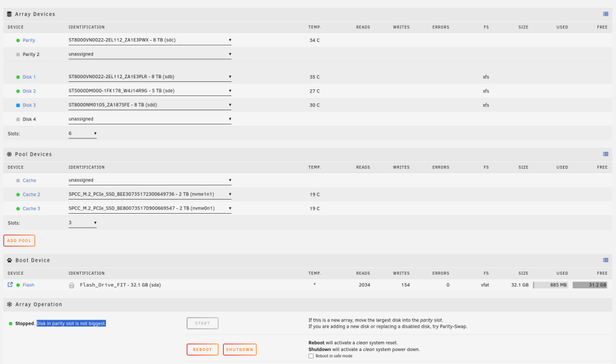Click the Stopped green status dot
The image size is (616, 364).
click(10, 323)
